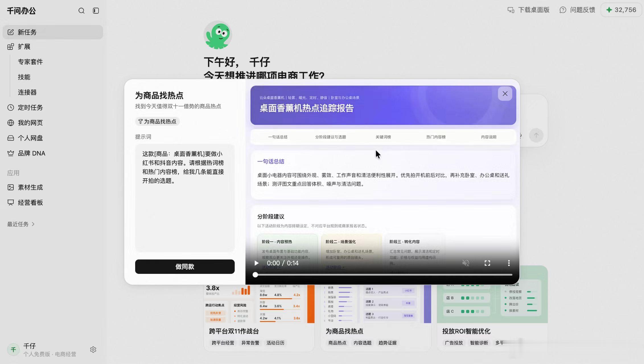The image size is (644, 364).
Task: Click the 32,756 credits badge
Action: click(621, 10)
